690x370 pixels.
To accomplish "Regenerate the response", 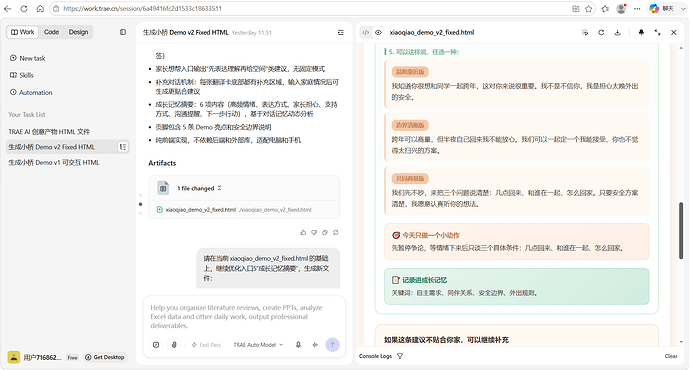I will (x=336, y=232).
